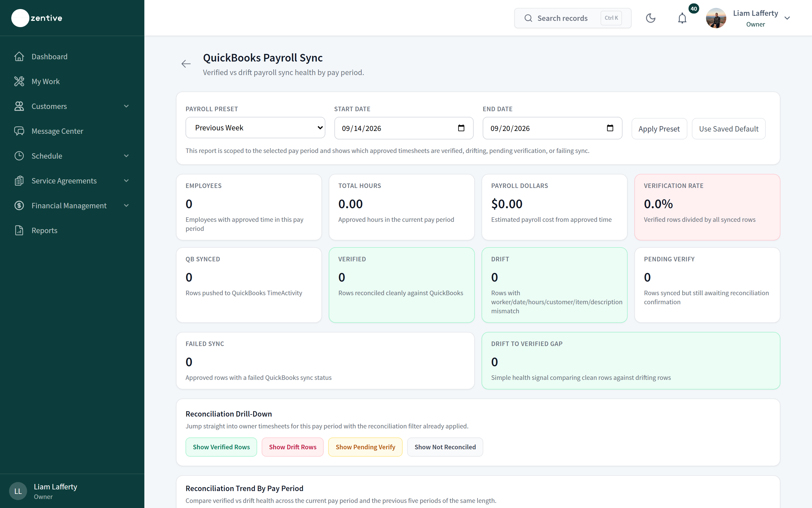Open Start Date calendar picker icon

click(x=461, y=128)
